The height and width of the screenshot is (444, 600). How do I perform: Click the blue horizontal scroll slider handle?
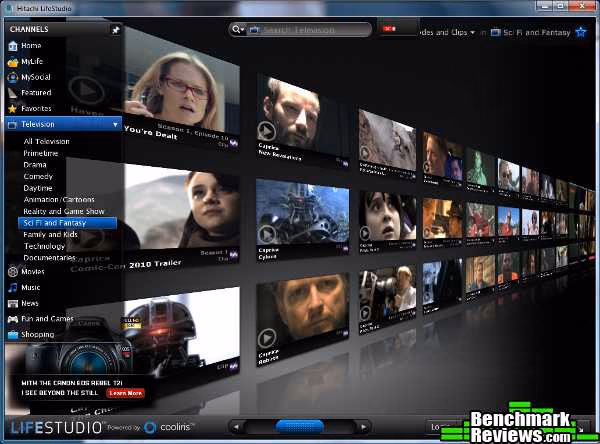pyautogui.click(x=300, y=426)
